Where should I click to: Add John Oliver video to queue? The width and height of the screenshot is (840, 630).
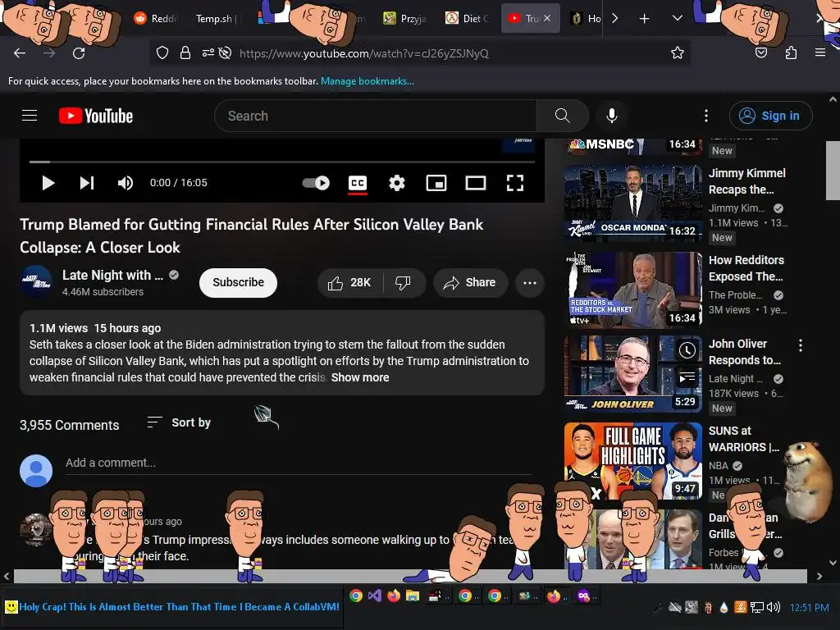[x=687, y=377]
